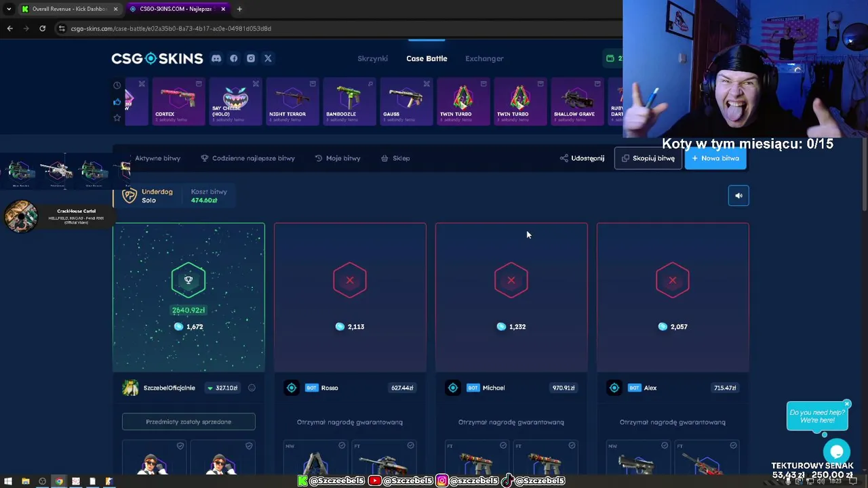The image size is (868, 488).
Task: Dismiss the 'Do you need help?' popup
Action: (x=846, y=404)
